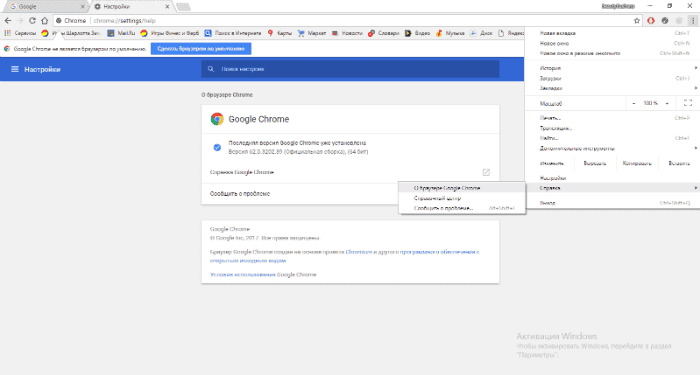Open the Карты bookmark
This screenshot has height=375, width=700.
click(279, 33)
